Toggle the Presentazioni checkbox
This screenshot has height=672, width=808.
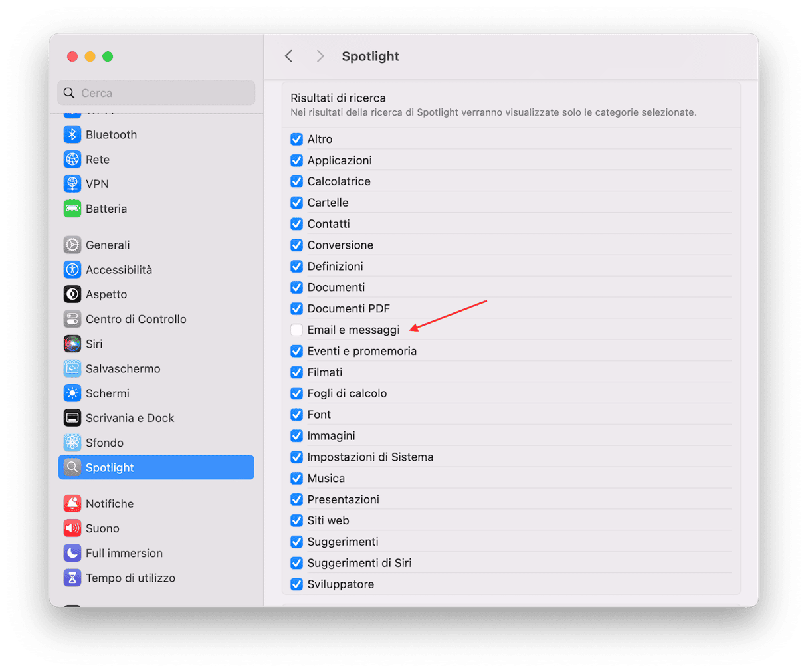(297, 499)
